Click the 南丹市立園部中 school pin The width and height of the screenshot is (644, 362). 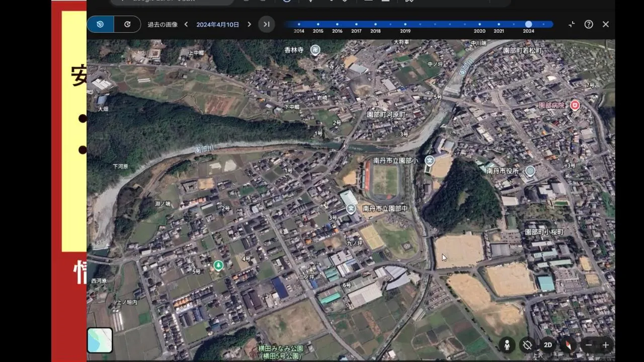point(351,208)
